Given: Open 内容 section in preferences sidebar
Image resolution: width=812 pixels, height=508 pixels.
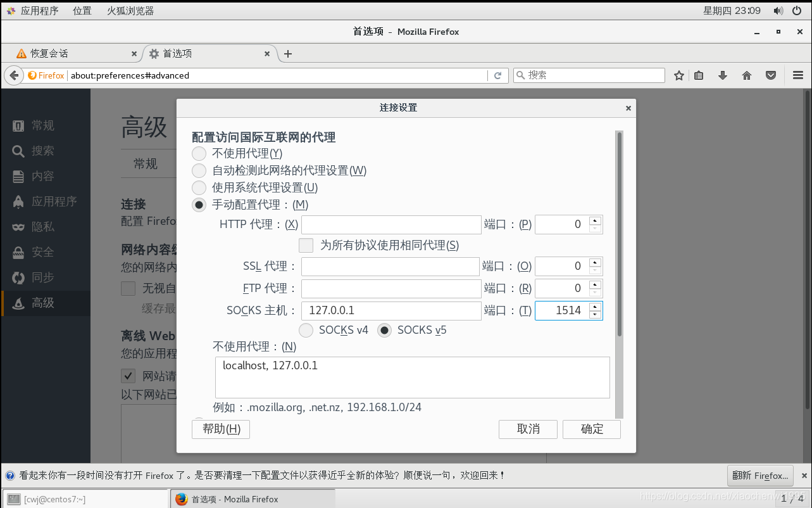Looking at the screenshot, I should [45, 176].
